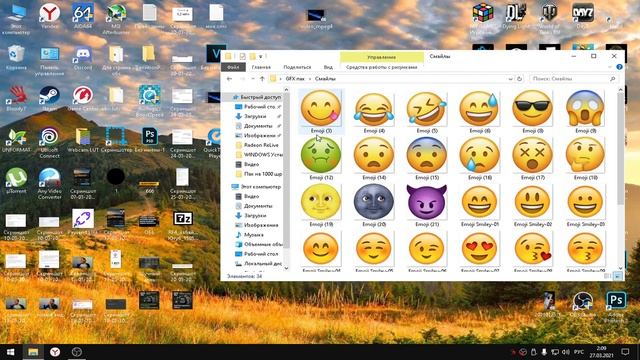Click New folder icon in Quick Access Toolbar
Screen dimensions: 640x360
point(252,56)
